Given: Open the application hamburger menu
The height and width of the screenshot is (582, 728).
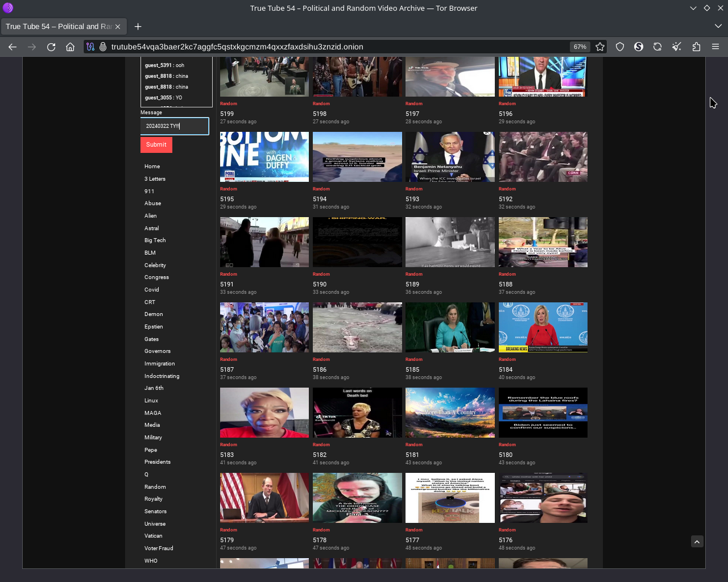Looking at the screenshot, I should pyautogui.click(x=715, y=47).
